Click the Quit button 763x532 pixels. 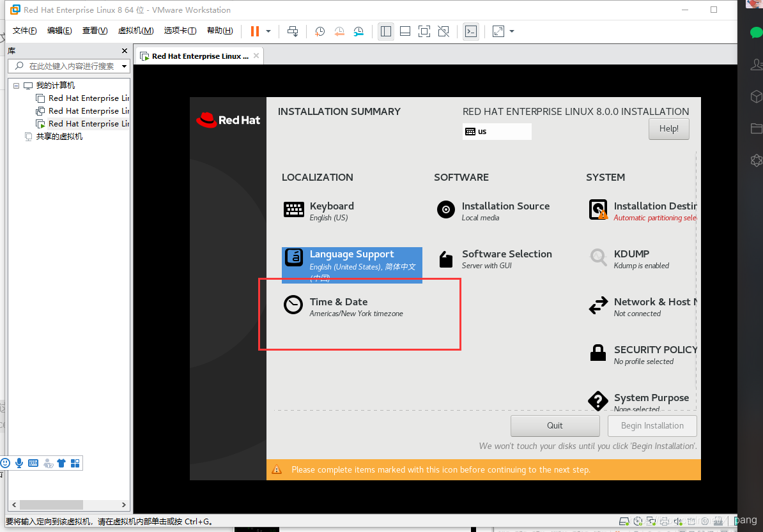click(x=555, y=426)
